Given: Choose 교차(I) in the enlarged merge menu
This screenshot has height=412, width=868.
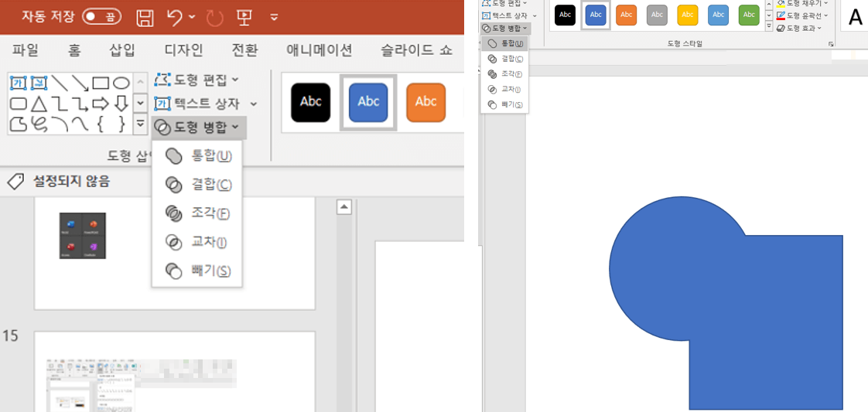Looking at the screenshot, I should pyautogui.click(x=197, y=242).
